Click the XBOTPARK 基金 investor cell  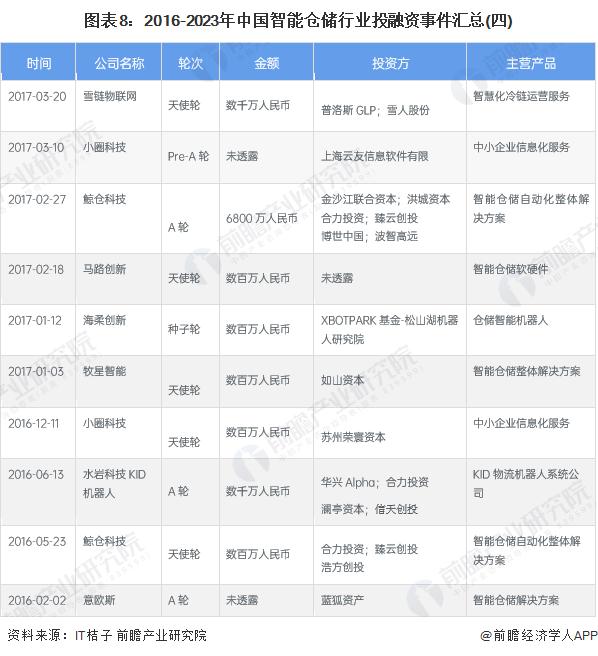[390, 330]
